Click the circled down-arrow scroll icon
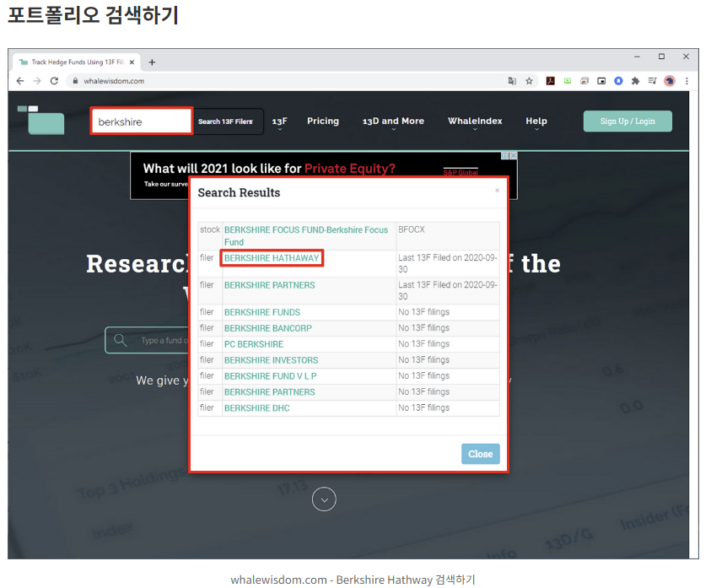The image size is (711, 588). click(324, 499)
